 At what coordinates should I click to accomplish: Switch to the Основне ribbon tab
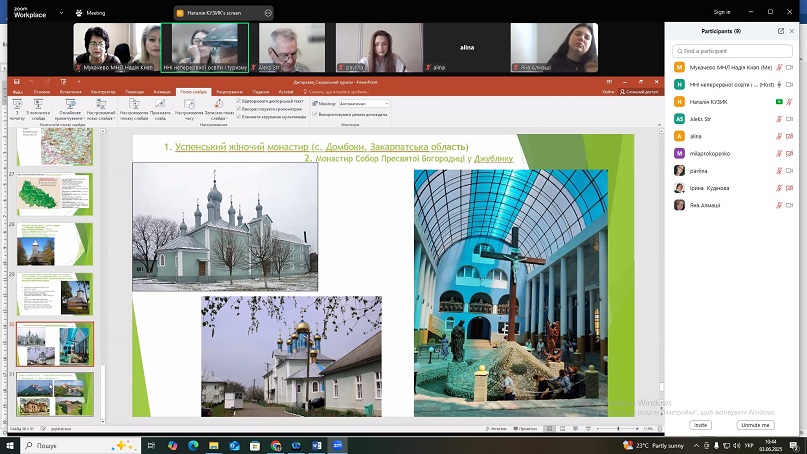coord(42,92)
